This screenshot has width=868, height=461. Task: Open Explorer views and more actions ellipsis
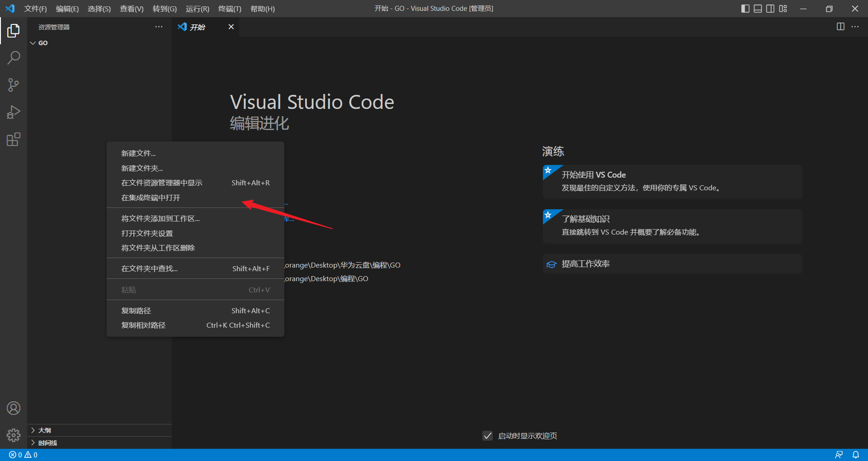tap(159, 27)
